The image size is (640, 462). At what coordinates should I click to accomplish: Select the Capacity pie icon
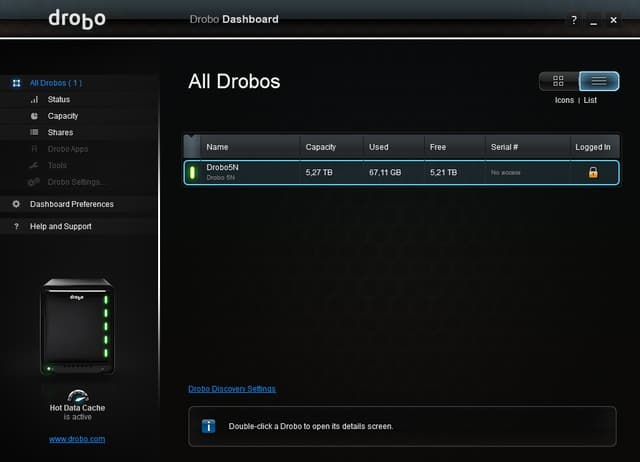(34, 116)
